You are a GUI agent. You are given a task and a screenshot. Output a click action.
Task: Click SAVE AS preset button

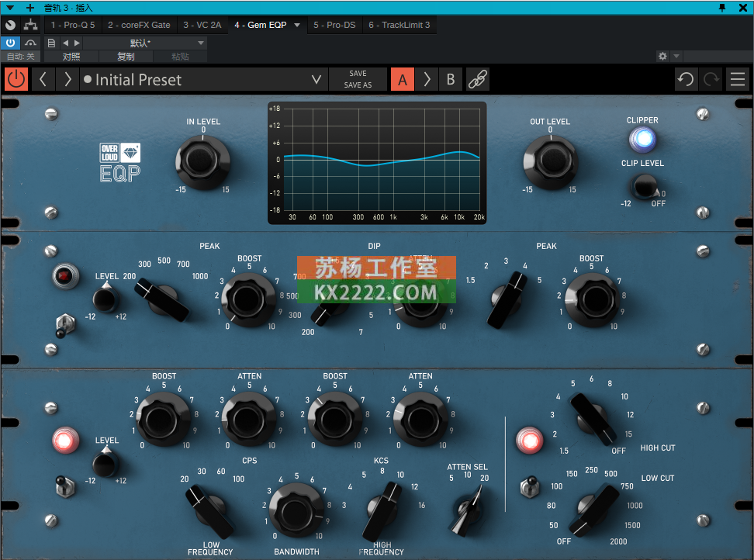tap(358, 85)
